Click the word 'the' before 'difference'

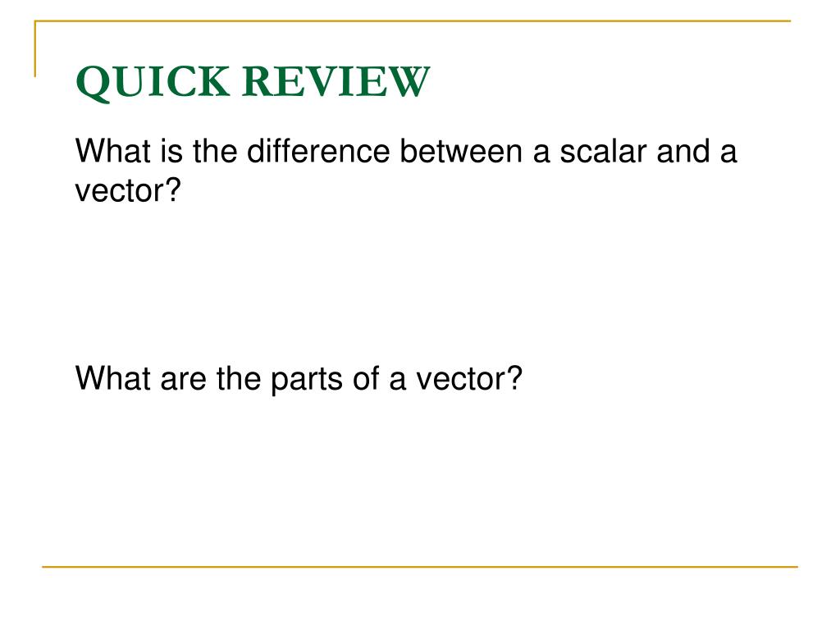click(x=215, y=151)
